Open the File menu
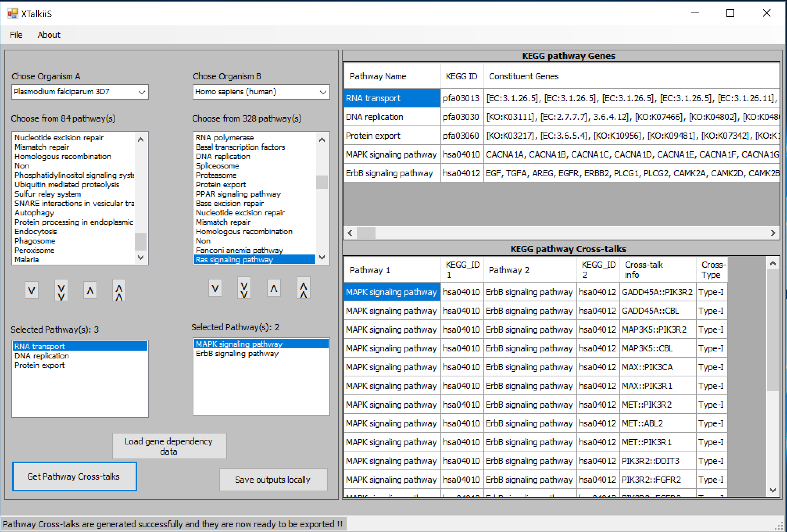The image size is (787, 532). pos(16,35)
